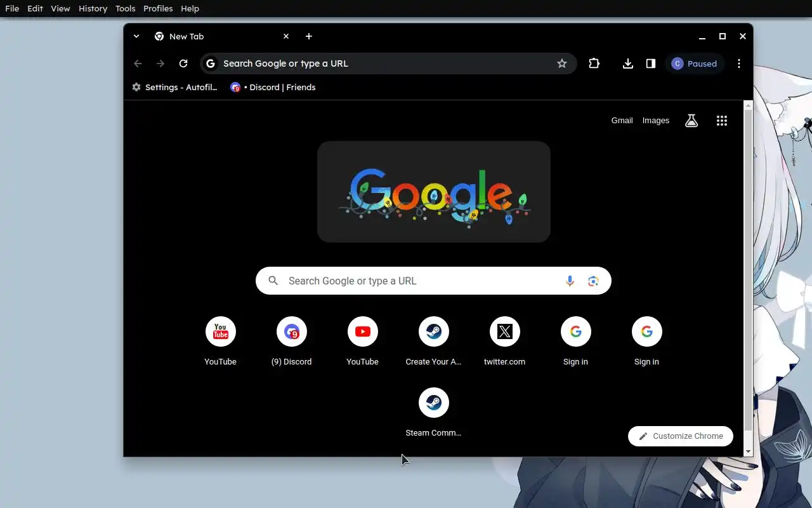This screenshot has width=812, height=508.
Task: Open the Google apps grid icon
Action: (x=722, y=121)
